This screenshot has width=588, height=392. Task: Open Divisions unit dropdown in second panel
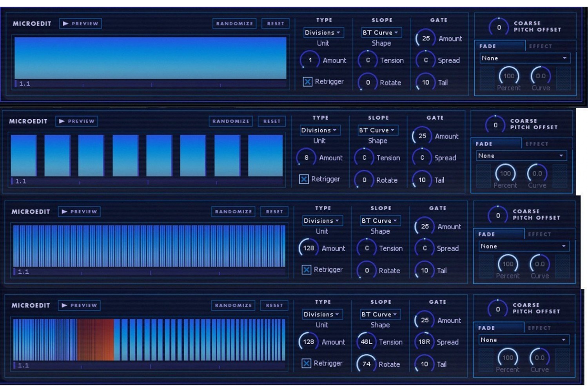pos(320,130)
